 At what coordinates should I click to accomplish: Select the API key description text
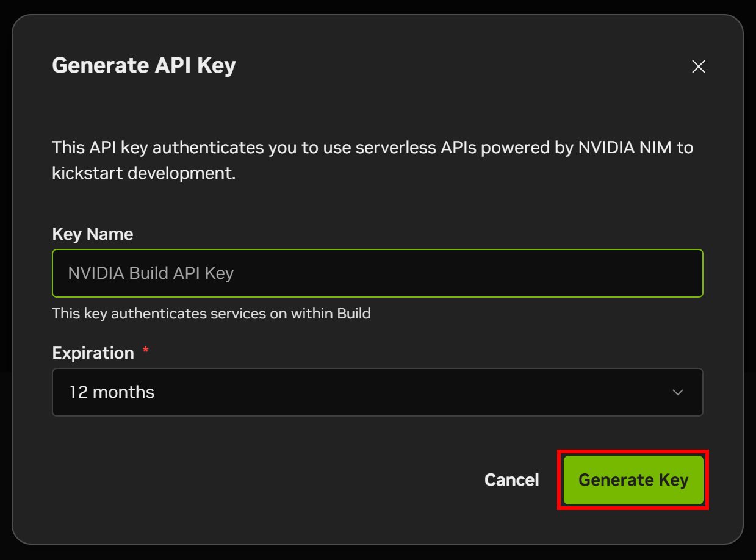(372, 160)
